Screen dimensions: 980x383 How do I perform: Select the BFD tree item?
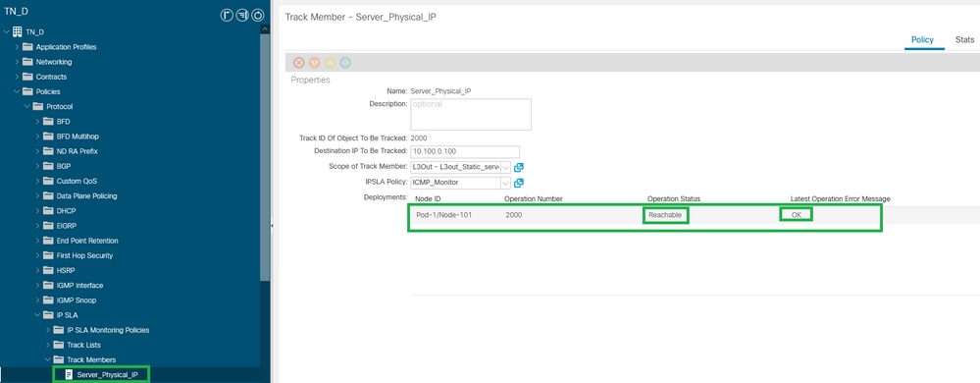[x=63, y=122]
